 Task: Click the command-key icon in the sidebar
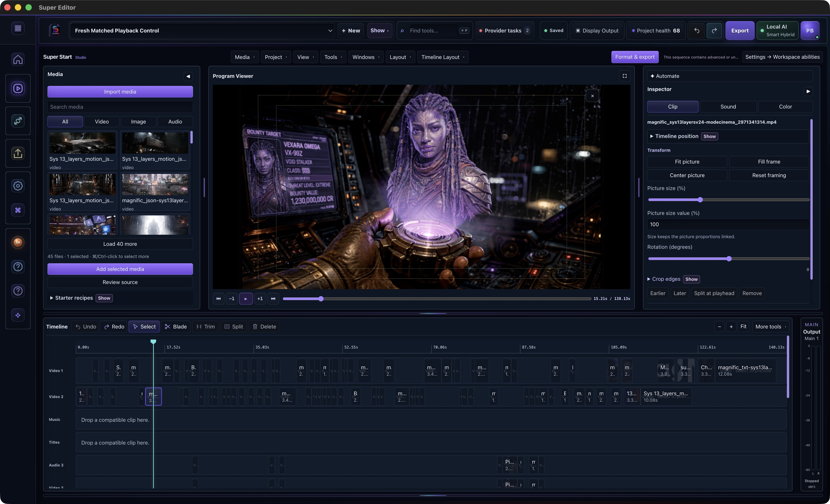pos(18,210)
